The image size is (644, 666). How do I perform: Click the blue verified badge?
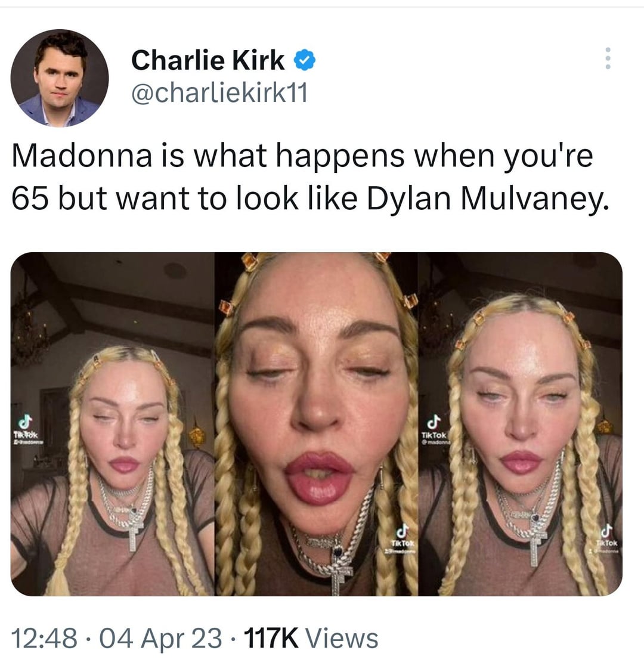tap(305, 60)
